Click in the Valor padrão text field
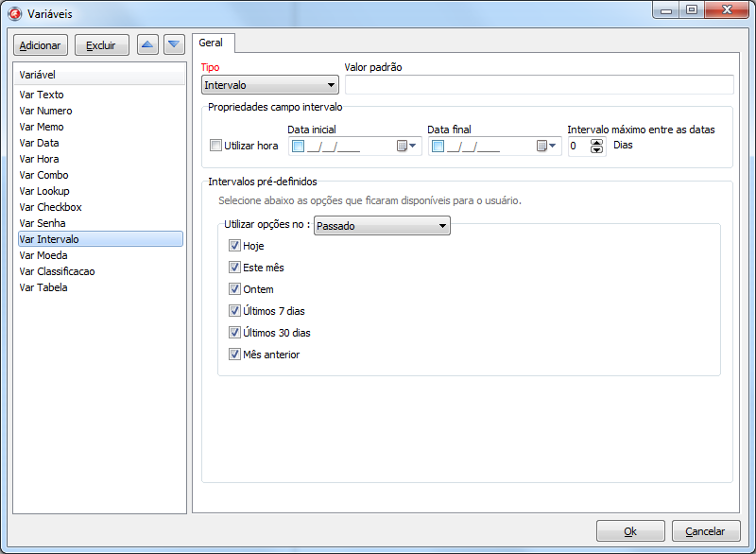Screen dimensions: 756x554 (539, 85)
